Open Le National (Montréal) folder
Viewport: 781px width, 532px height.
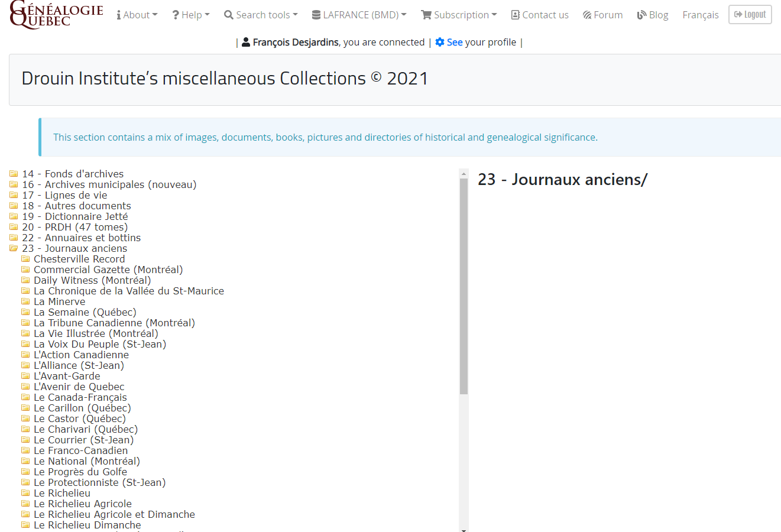tap(87, 461)
